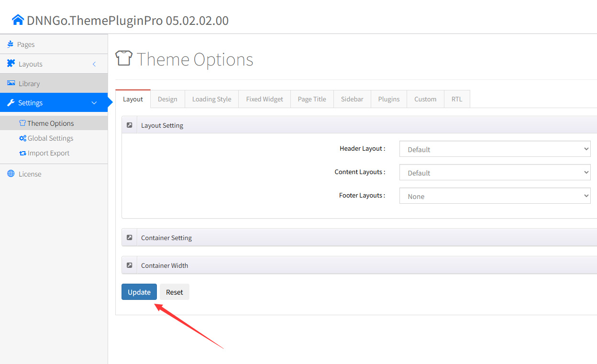
Task: Collapse Layout Setting panel via its arrow icon
Action: [x=129, y=125]
